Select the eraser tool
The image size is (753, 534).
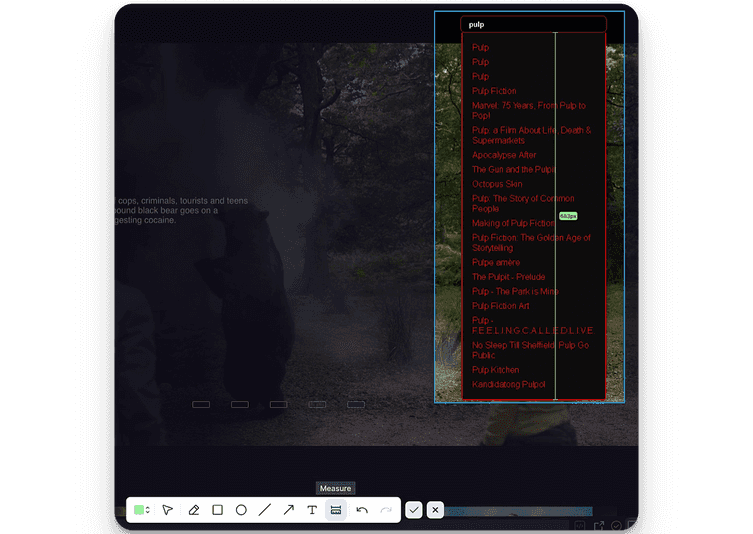point(194,510)
